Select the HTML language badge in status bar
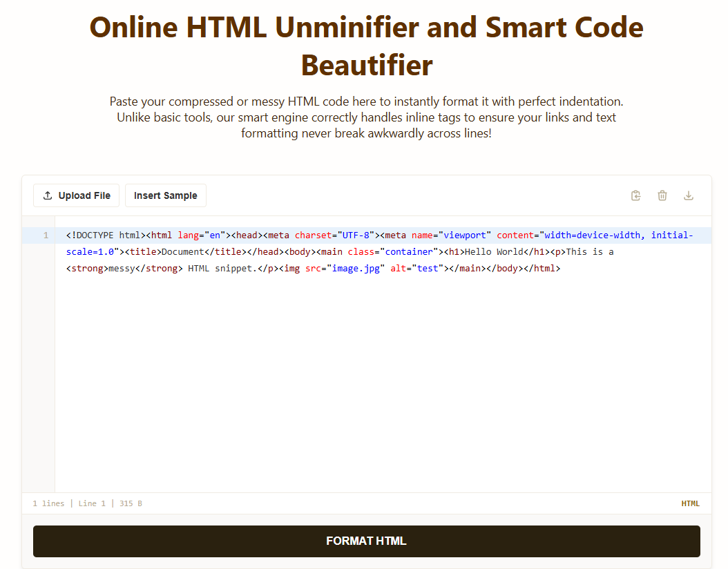The height and width of the screenshot is (569, 728). click(x=690, y=503)
